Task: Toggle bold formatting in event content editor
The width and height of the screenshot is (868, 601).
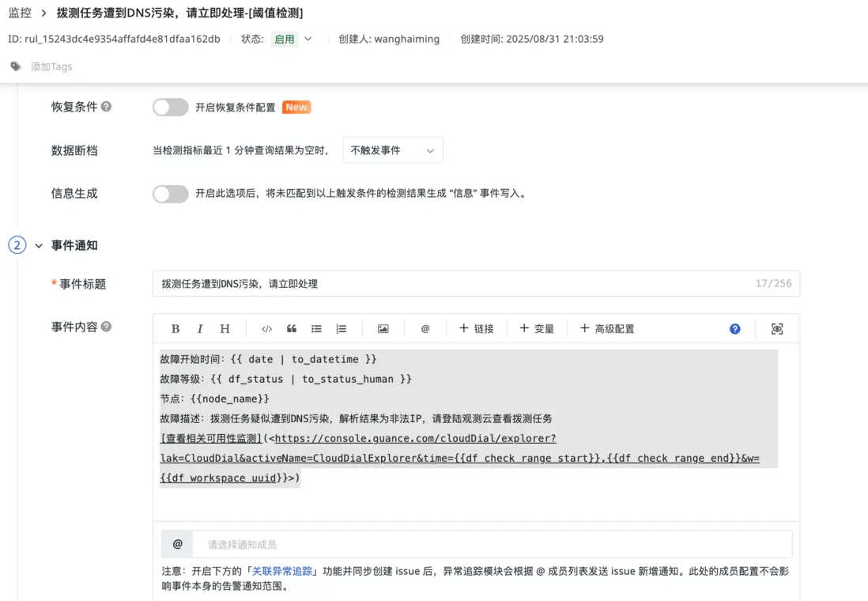Action: tap(175, 328)
